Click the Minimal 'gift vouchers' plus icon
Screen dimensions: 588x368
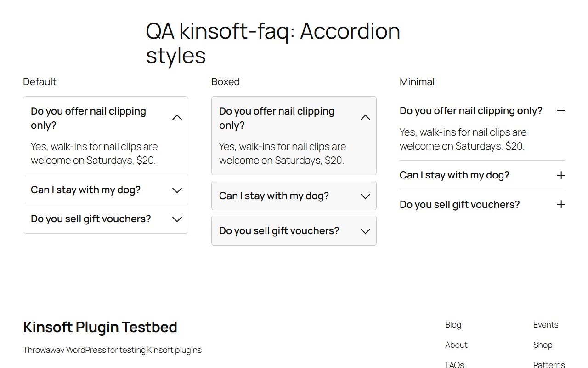(560, 204)
